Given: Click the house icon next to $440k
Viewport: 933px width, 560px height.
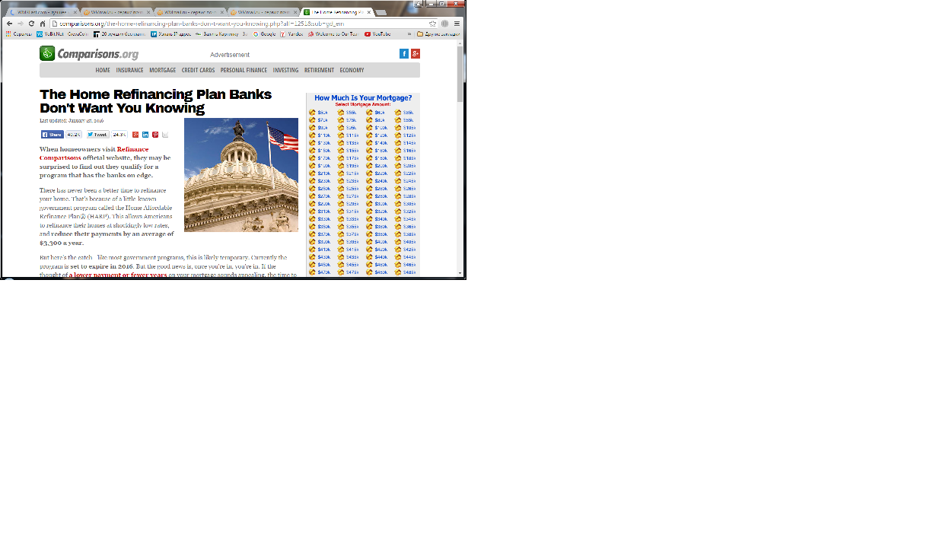Looking at the screenshot, I should pos(369,257).
